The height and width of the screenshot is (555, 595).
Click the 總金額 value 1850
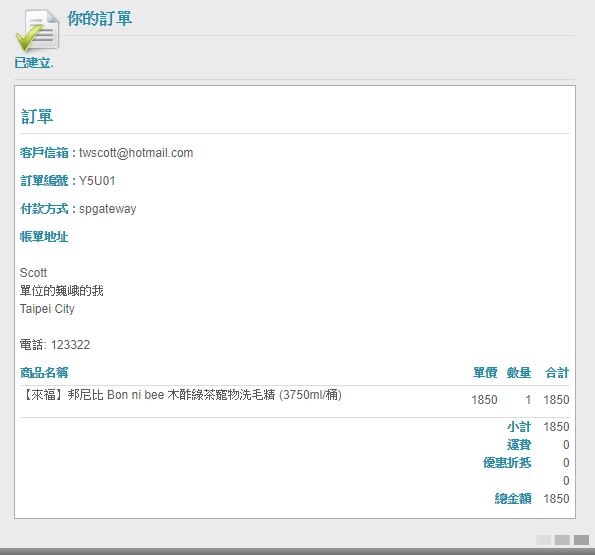pyautogui.click(x=556, y=499)
